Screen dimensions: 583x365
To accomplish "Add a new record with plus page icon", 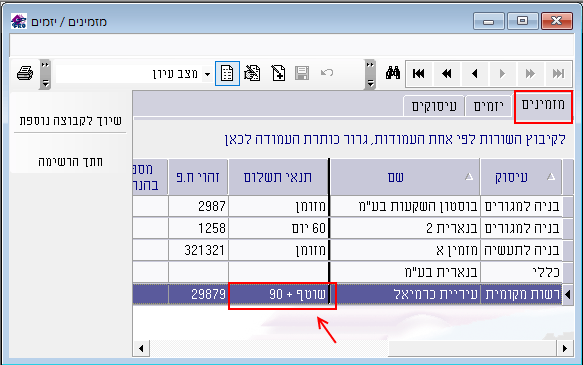I will pyautogui.click(x=278, y=73).
